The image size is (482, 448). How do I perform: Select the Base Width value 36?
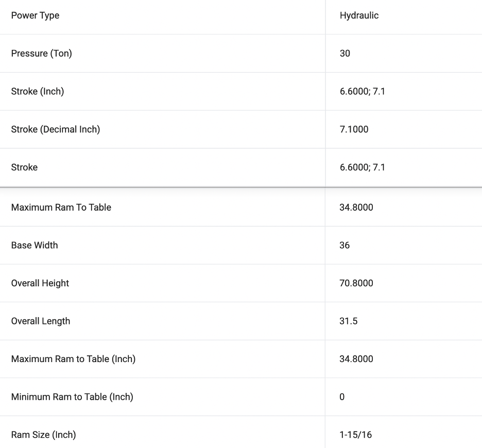coord(345,245)
